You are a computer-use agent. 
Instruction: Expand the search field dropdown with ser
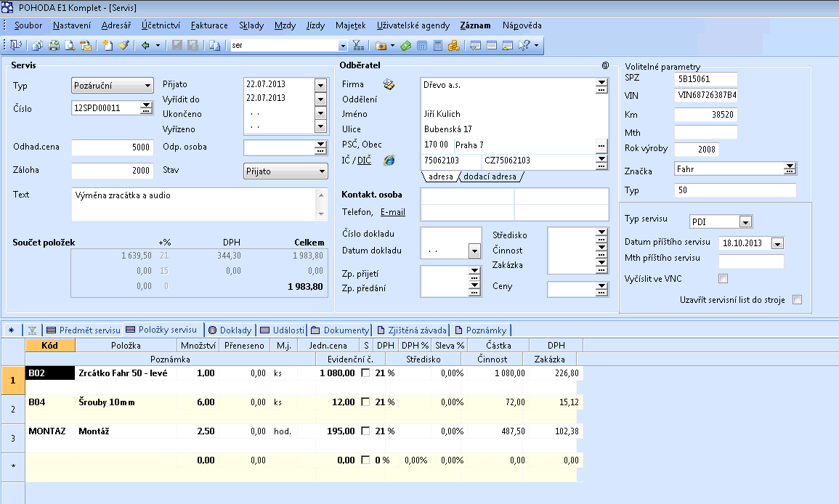point(343,46)
